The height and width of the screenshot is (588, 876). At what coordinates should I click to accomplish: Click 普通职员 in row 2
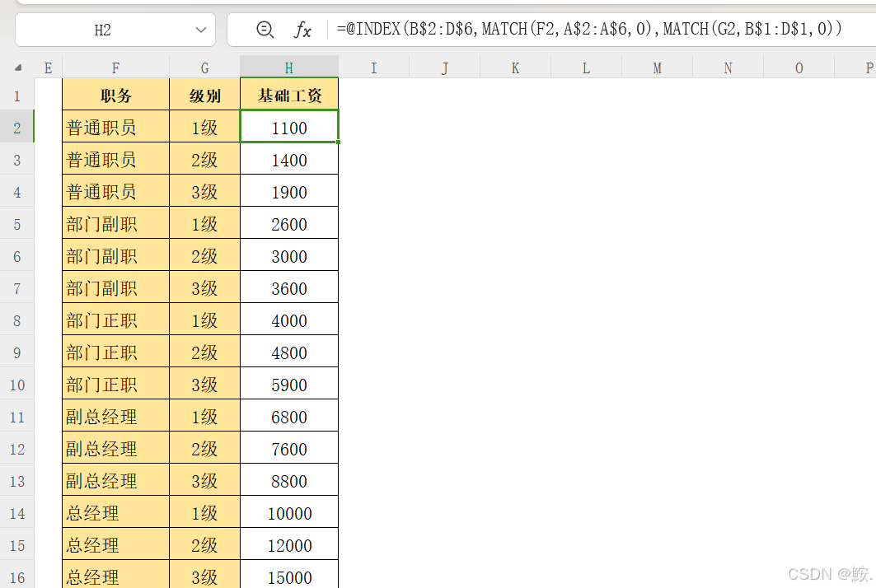(115, 127)
